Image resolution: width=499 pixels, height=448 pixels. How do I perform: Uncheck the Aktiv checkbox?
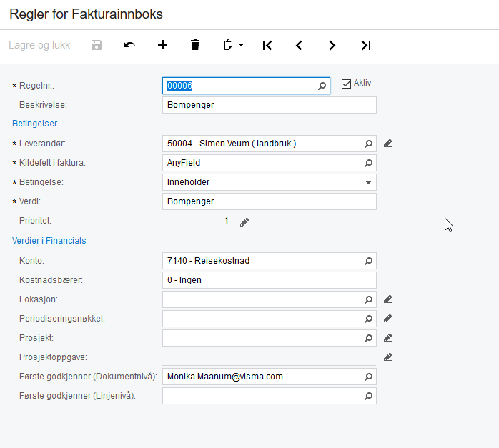point(346,84)
